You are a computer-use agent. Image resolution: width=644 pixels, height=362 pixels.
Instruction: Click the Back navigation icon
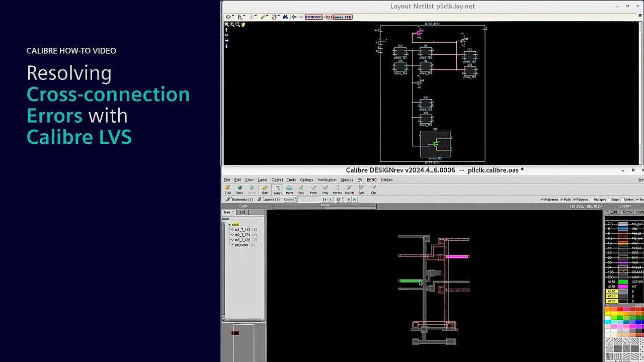239,190
